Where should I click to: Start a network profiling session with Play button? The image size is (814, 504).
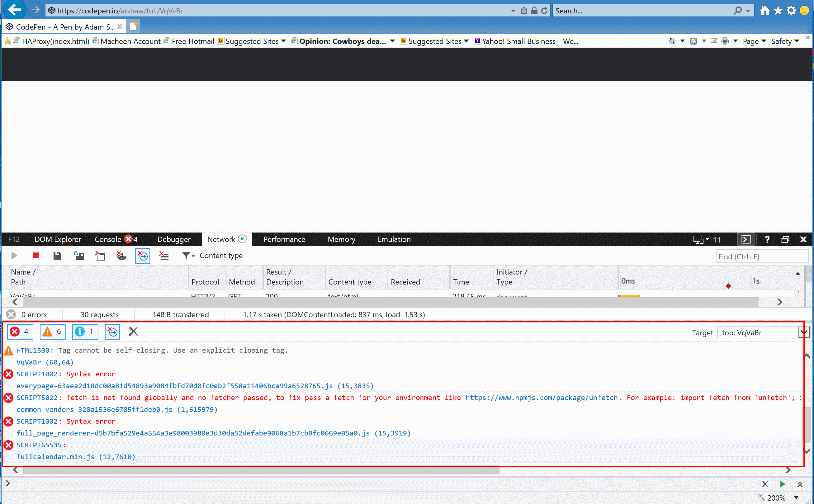[x=14, y=256]
